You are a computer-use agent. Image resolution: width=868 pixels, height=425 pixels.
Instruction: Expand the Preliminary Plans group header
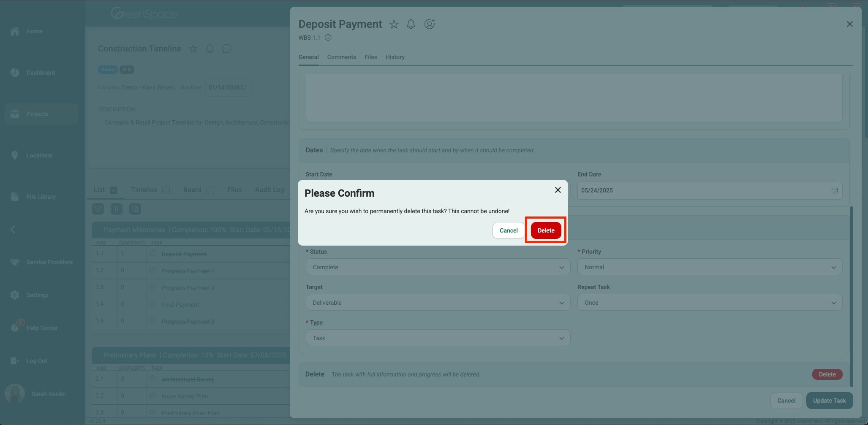click(x=191, y=355)
